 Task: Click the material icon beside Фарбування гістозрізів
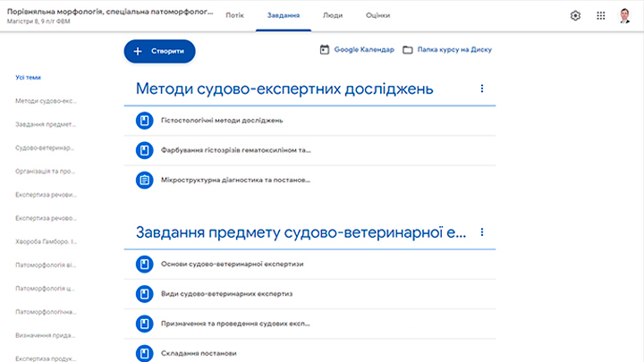pos(145,150)
